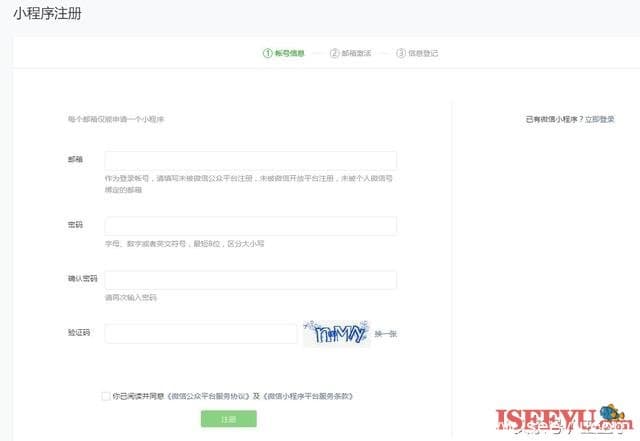Image resolution: width=640 pixels, height=441 pixels.
Task: Click the 小程序注册 page title
Action: pyautogui.click(x=47, y=13)
